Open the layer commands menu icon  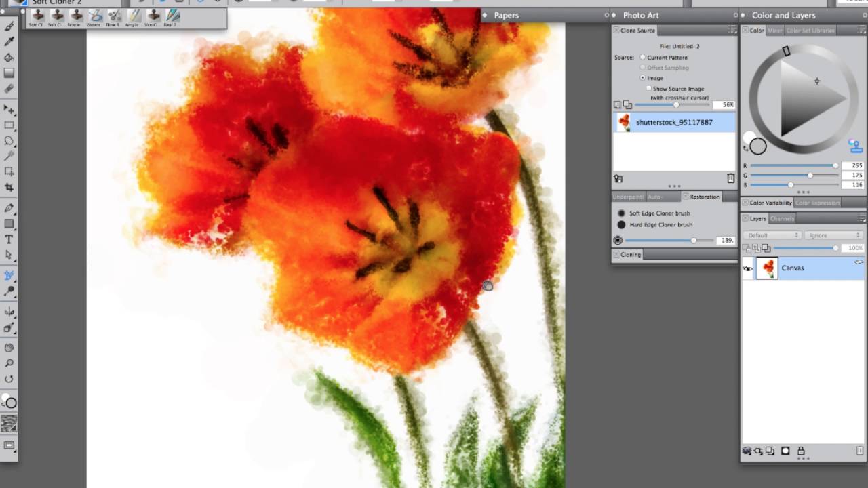(x=747, y=451)
